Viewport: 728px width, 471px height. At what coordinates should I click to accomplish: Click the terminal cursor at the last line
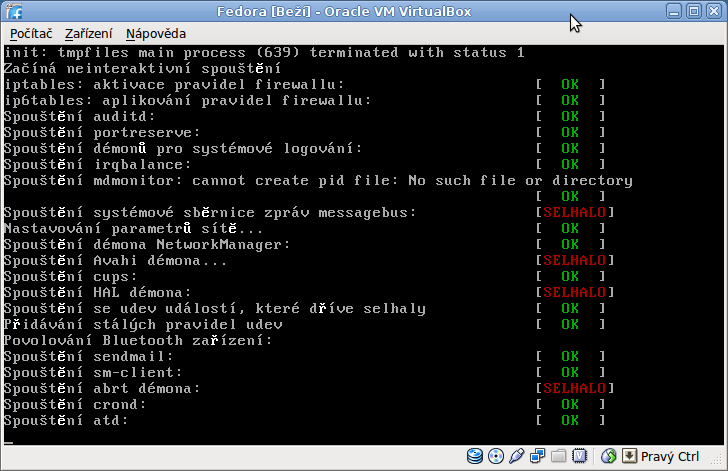(8, 442)
